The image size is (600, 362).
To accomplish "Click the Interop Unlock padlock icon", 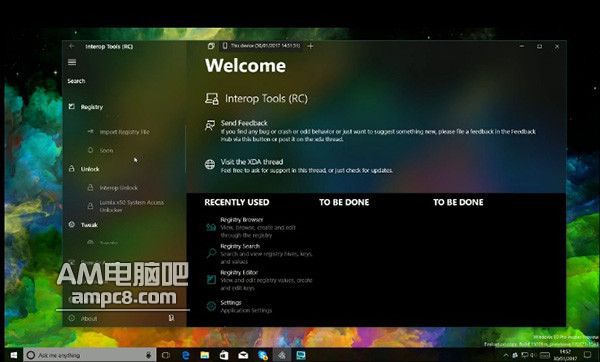I will point(91,188).
